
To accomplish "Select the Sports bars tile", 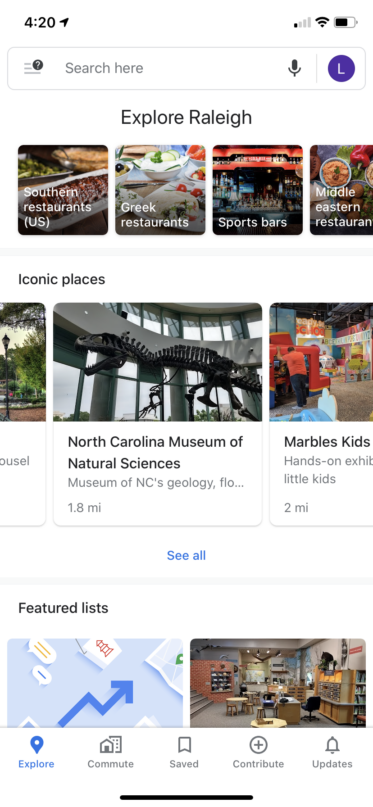I will [258, 190].
